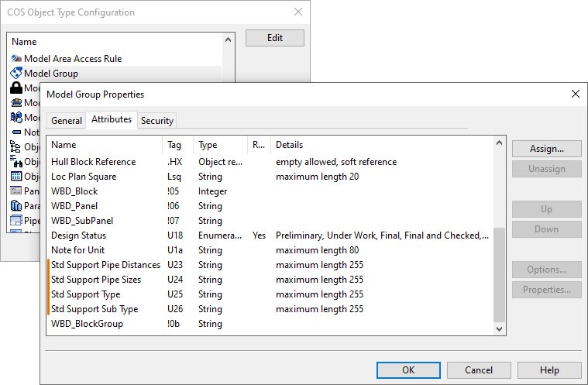Switch to the General tab
The image size is (588, 385).
click(67, 121)
